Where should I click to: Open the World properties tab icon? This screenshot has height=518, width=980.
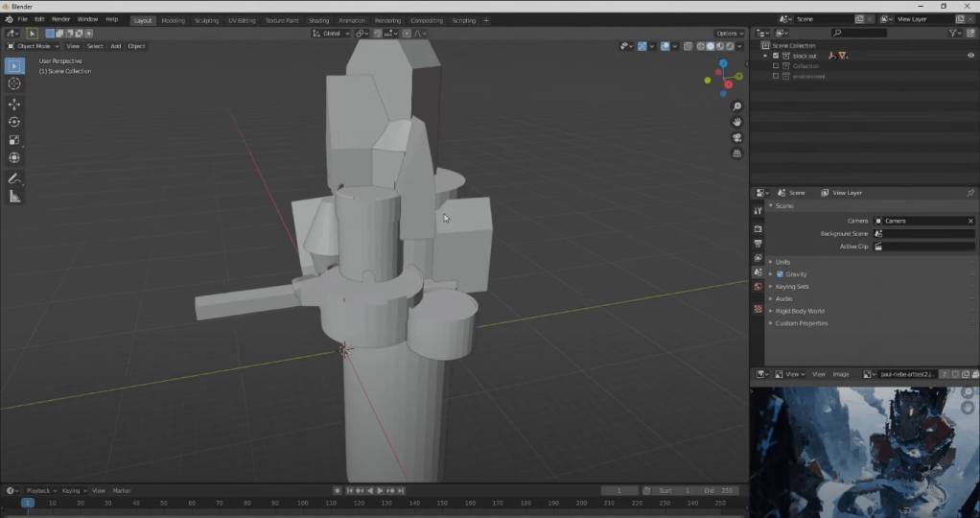pos(758,286)
